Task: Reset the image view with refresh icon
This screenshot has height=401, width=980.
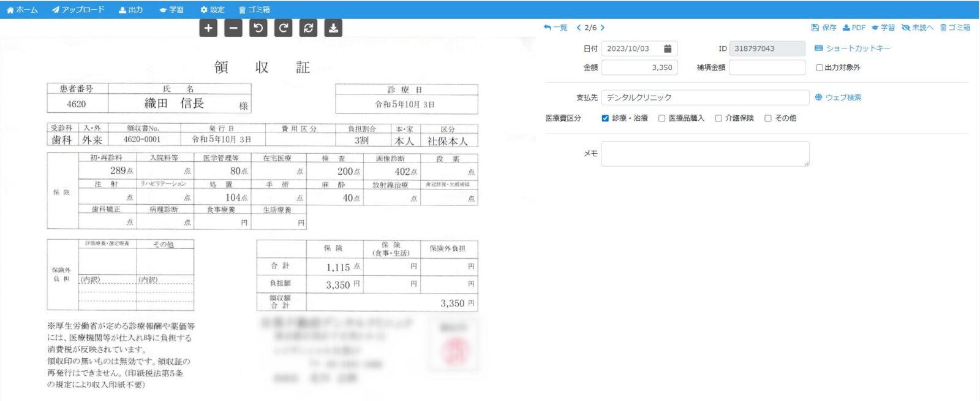Action: [x=308, y=28]
